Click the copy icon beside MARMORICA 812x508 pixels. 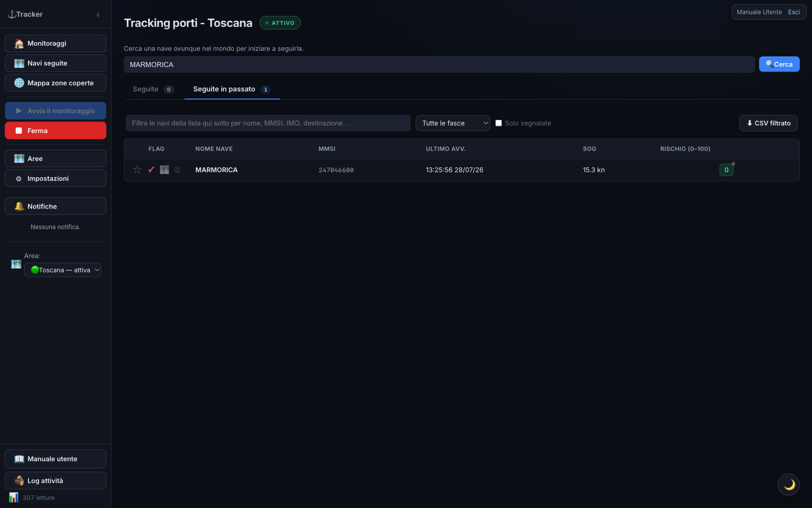point(177,170)
